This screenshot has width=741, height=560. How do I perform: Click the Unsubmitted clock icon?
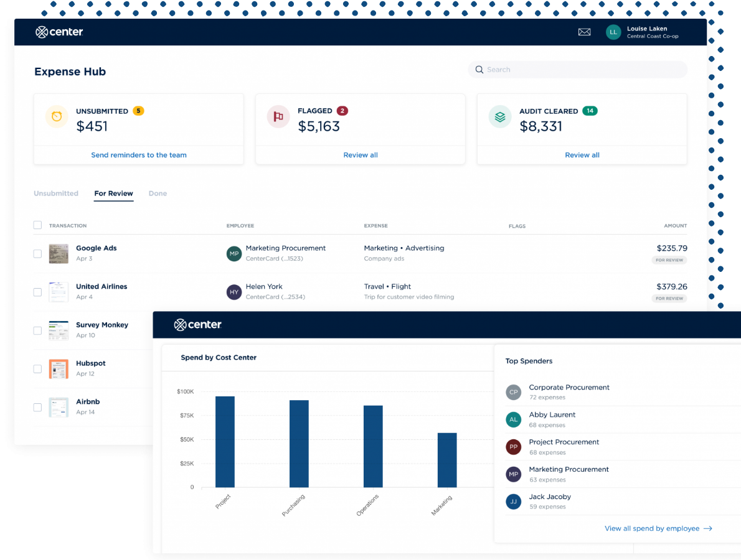(x=57, y=116)
